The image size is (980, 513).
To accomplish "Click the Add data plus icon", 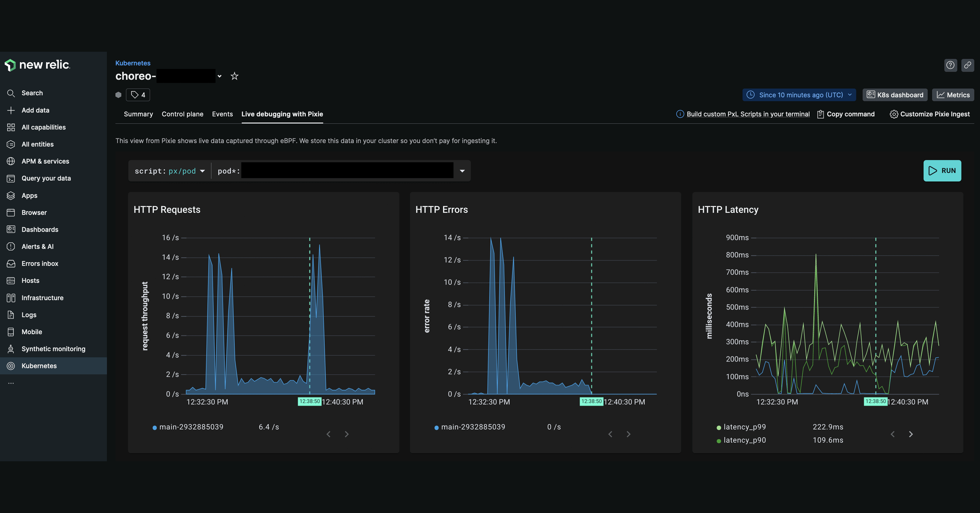I will click(11, 110).
